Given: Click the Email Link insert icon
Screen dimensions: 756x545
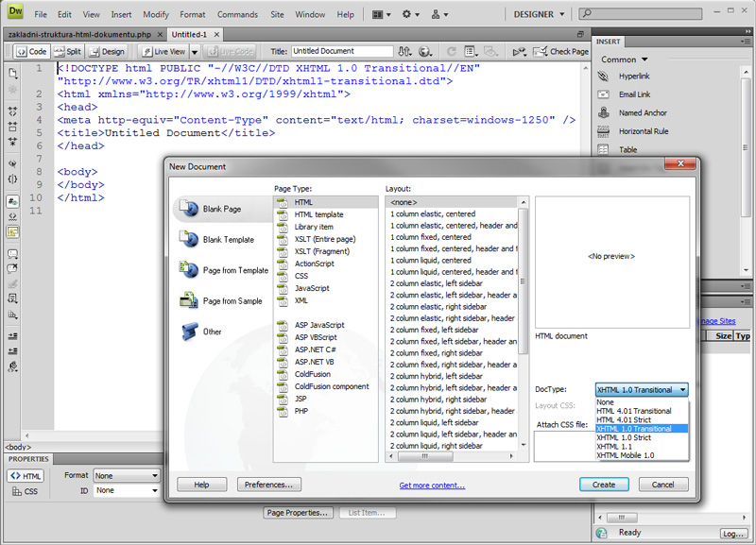Looking at the screenshot, I should click(x=603, y=94).
